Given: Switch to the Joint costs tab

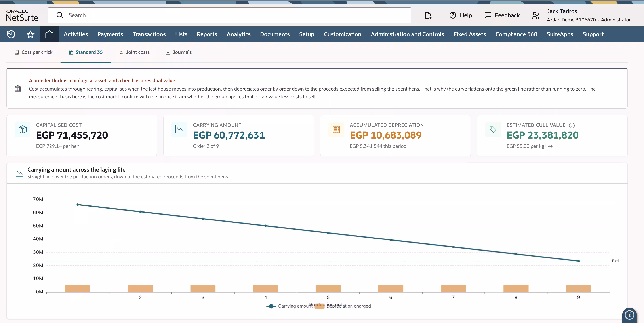Looking at the screenshot, I should pyautogui.click(x=134, y=52).
